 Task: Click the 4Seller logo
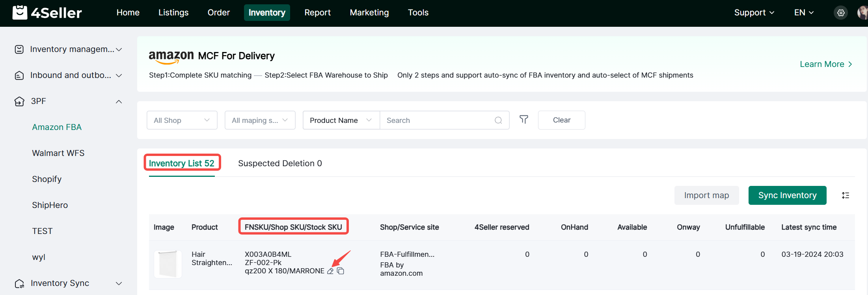click(47, 13)
